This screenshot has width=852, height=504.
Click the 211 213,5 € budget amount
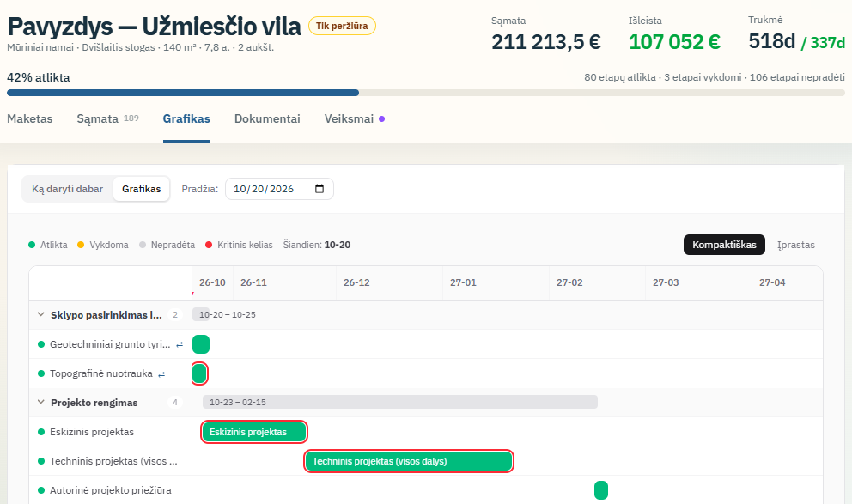tap(546, 42)
